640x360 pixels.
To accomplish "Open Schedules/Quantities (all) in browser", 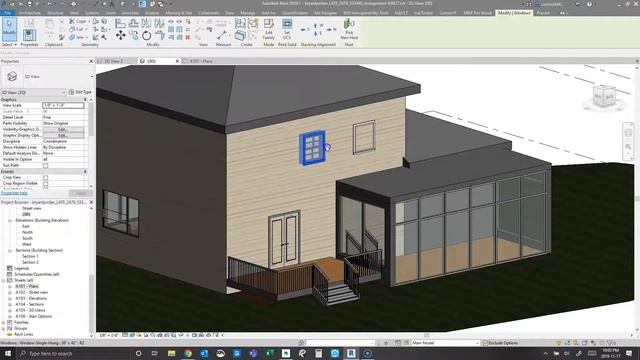I will (36, 274).
